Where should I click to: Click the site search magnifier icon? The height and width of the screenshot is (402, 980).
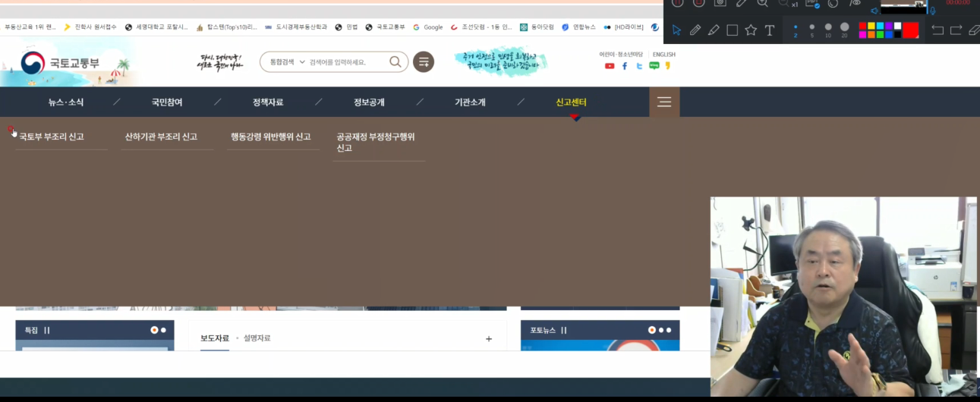tap(395, 61)
